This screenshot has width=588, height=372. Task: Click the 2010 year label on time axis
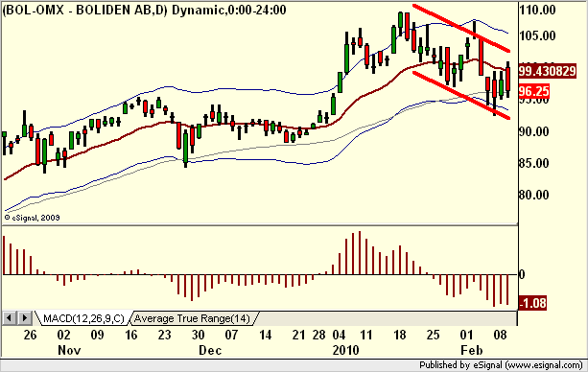click(x=345, y=350)
